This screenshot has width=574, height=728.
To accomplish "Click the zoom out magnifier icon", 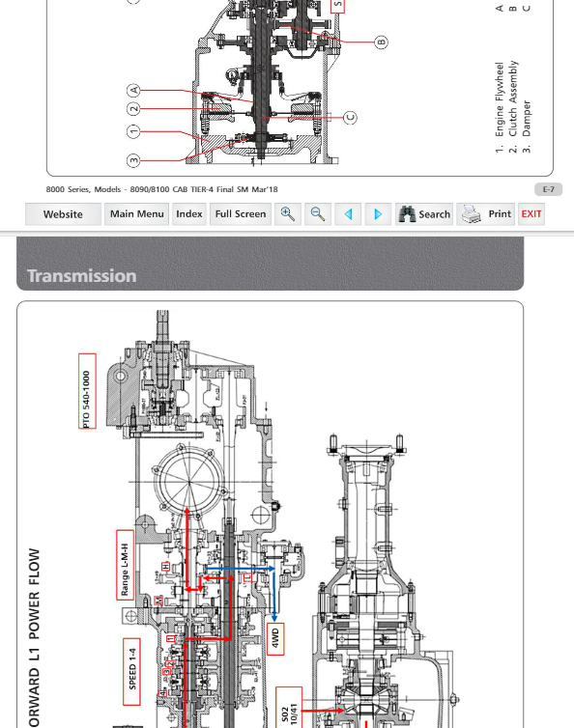I will pos(318,214).
